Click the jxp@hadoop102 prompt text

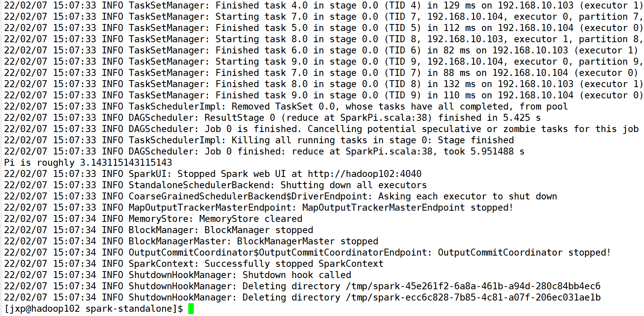click(43, 309)
